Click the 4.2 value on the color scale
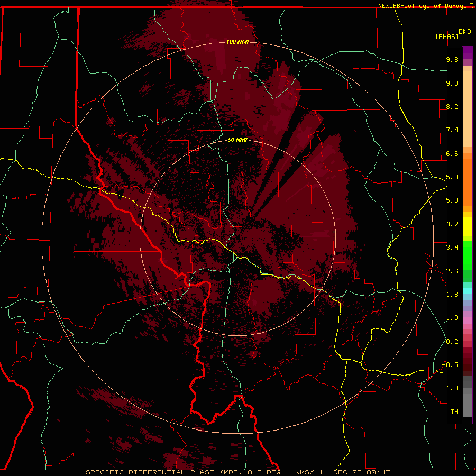Viewport: 476px width, 476px height. pyautogui.click(x=452, y=224)
